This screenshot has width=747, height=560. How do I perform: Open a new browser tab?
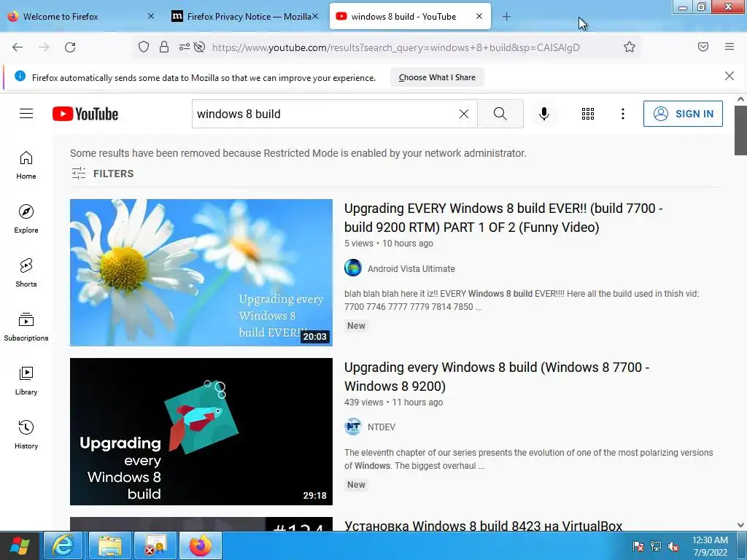506,17
